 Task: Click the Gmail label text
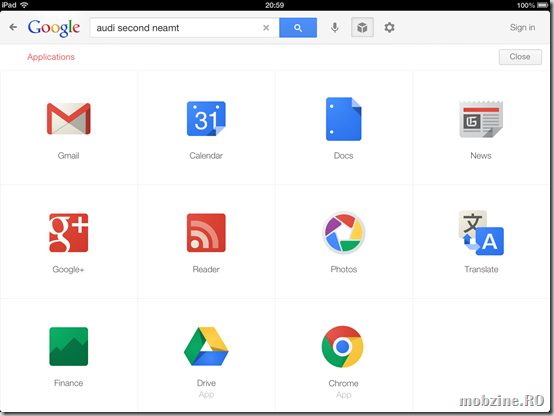tap(69, 156)
